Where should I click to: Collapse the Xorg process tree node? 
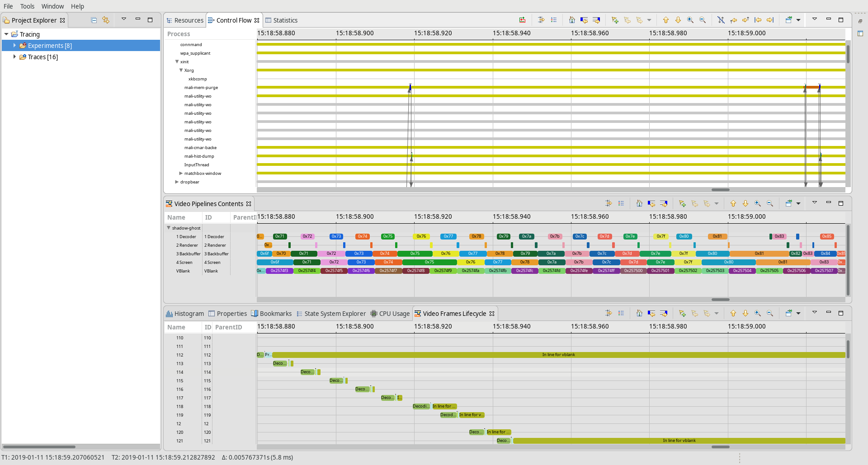coord(181,70)
